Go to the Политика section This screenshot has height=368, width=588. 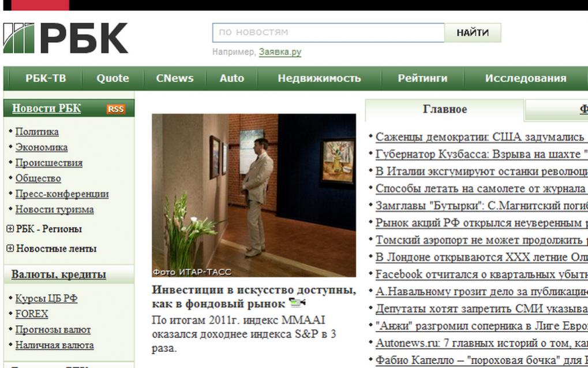click(x=37, y=132)
